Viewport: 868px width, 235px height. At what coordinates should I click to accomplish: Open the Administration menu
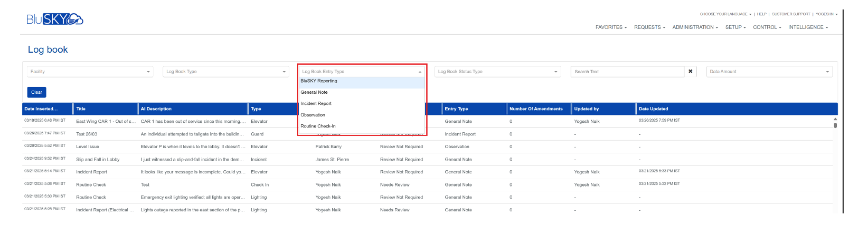[695, 27]
